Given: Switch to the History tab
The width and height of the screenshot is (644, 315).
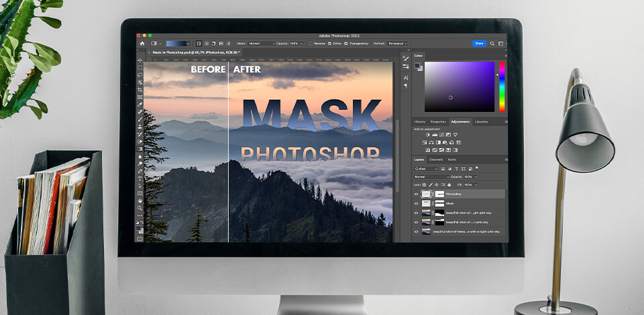Looking at the screenshot, I should click(x=420, y=122).
